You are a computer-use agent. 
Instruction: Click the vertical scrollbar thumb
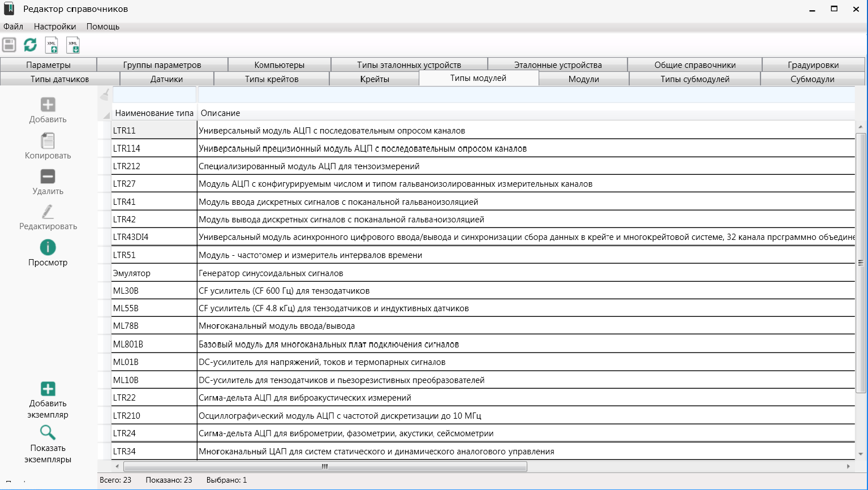[x=861, y=263]
